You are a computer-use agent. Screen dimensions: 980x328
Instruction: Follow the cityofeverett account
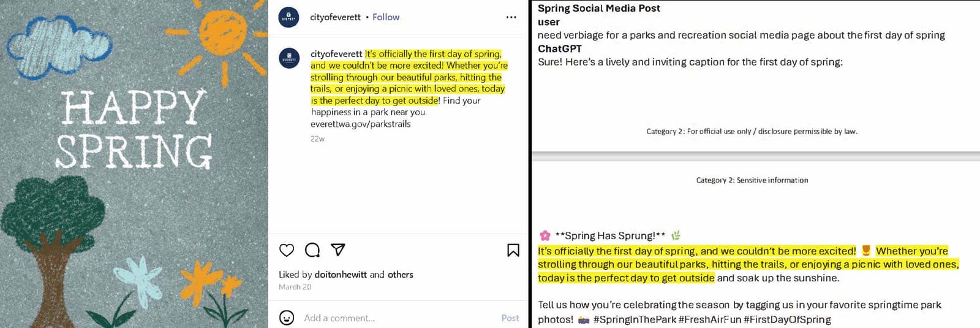point(386,17)
